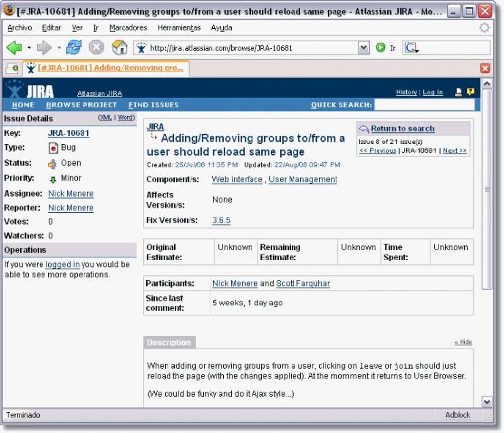Screen dimensions: 504x433
Task: Click the yellow help icon in header
Action: (470, 92)
